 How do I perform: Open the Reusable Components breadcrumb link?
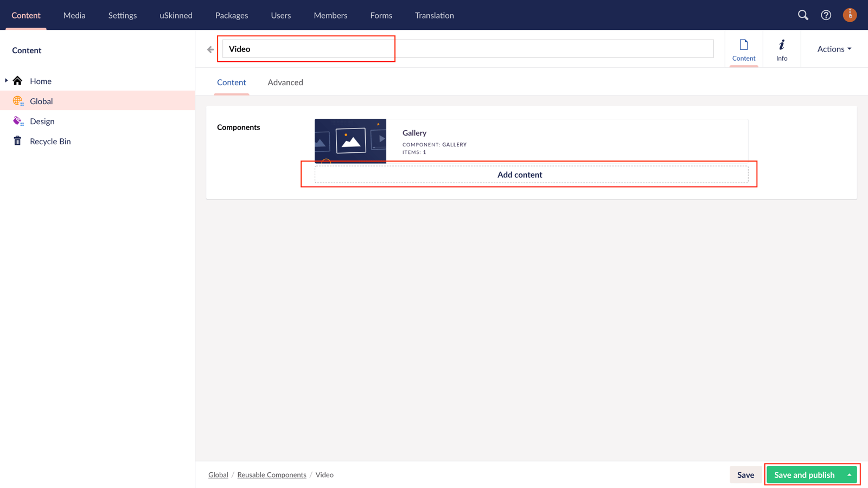point(271,474)
